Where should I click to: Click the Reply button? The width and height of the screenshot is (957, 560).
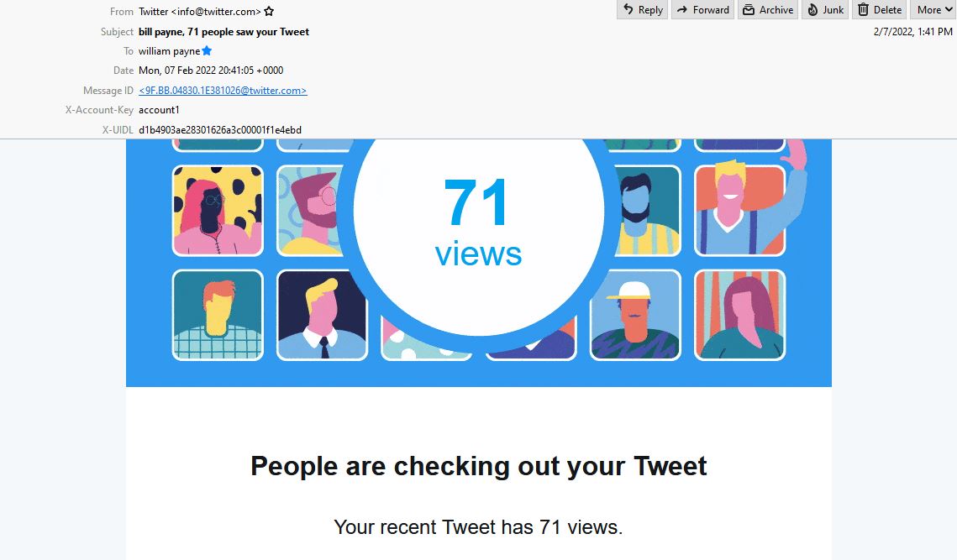[642, 10]
